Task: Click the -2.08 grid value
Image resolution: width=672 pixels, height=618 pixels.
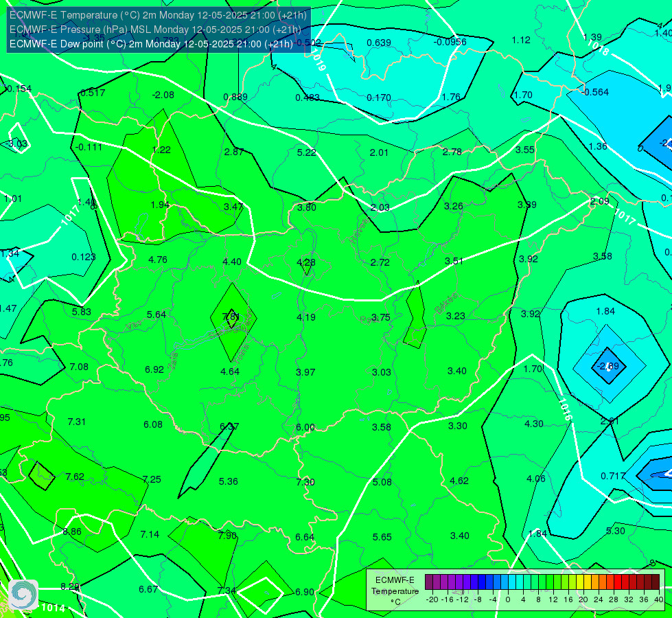Action: [x=163, y=95]
